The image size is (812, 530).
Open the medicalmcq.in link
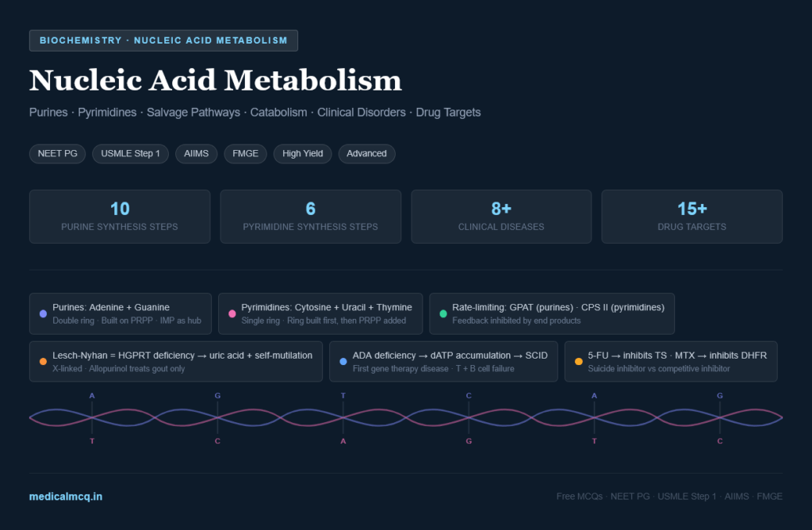click(x=65, y=496)
